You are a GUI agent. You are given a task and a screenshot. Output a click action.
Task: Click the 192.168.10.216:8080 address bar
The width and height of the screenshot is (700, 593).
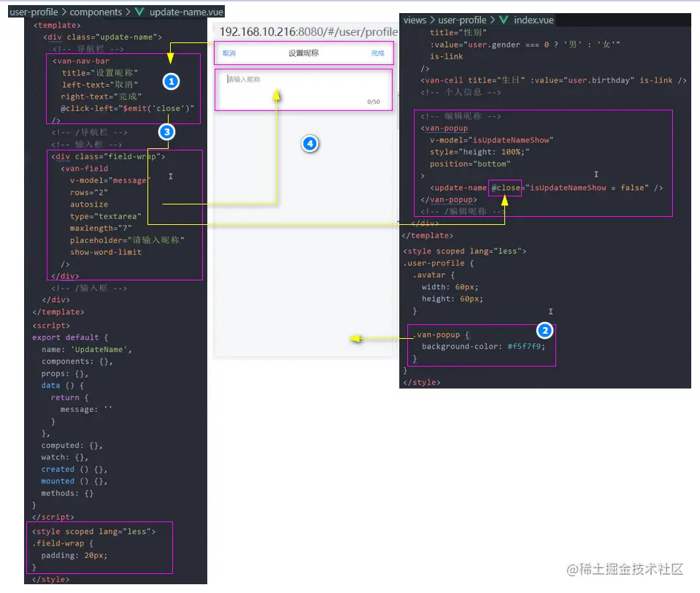(308, 31)
